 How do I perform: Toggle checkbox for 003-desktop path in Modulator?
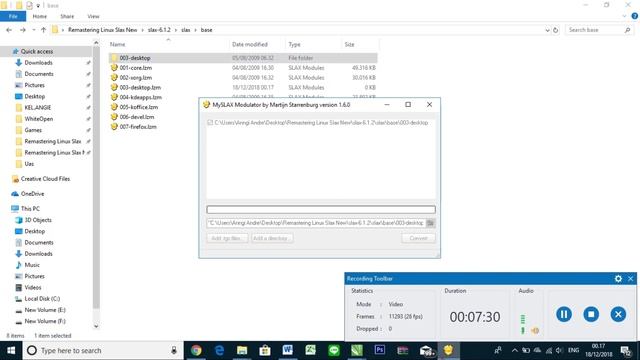point(210,122)
